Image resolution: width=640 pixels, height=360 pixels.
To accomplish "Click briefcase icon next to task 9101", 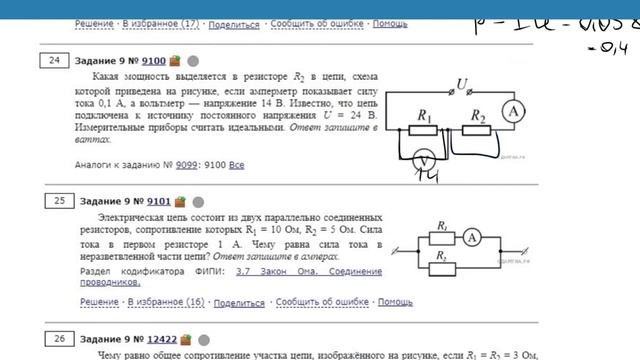I will 180,202.
